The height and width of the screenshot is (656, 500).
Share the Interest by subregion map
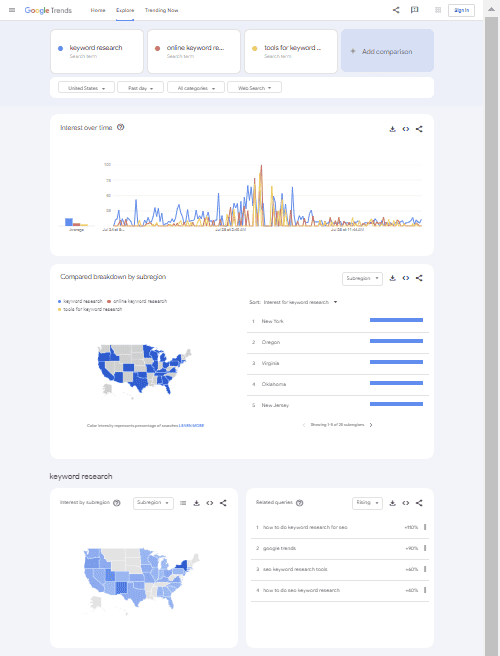tap(223, 503)
